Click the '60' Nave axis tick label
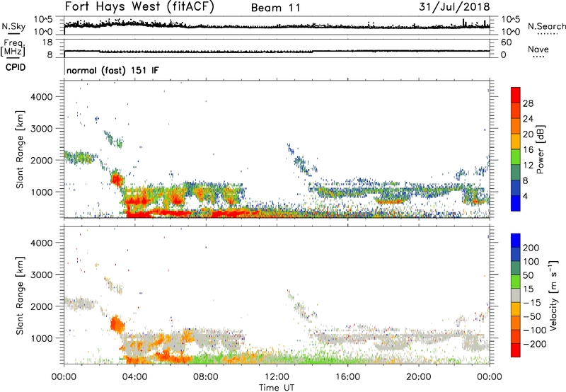This screenshot has height=392, width=566. (x=506, y=42)
